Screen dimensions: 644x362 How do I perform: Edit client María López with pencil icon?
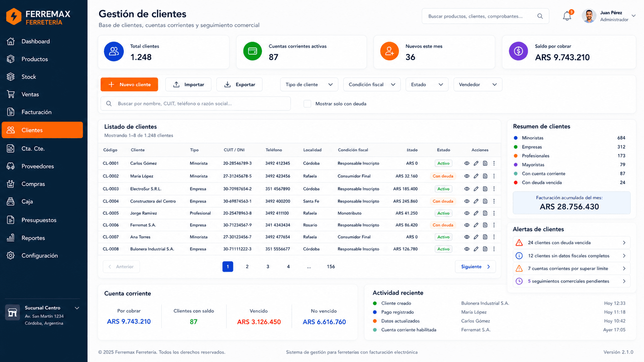[476, 176]
